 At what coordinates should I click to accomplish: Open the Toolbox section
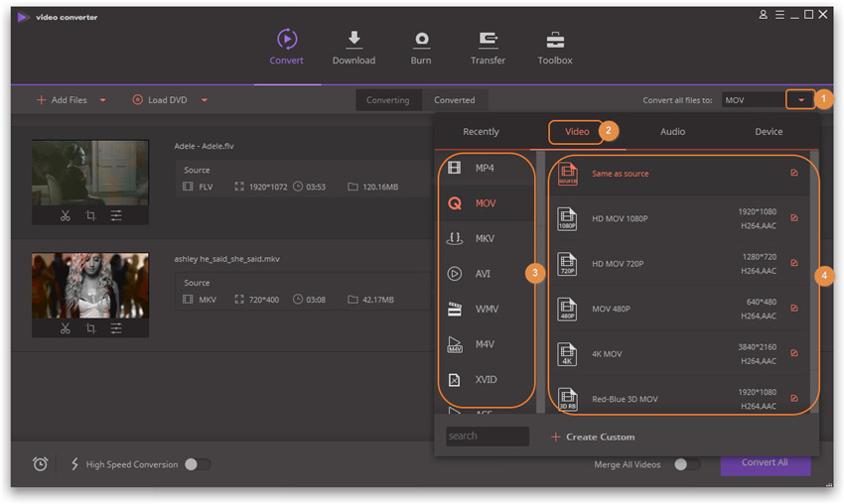[x=555, y=48]
